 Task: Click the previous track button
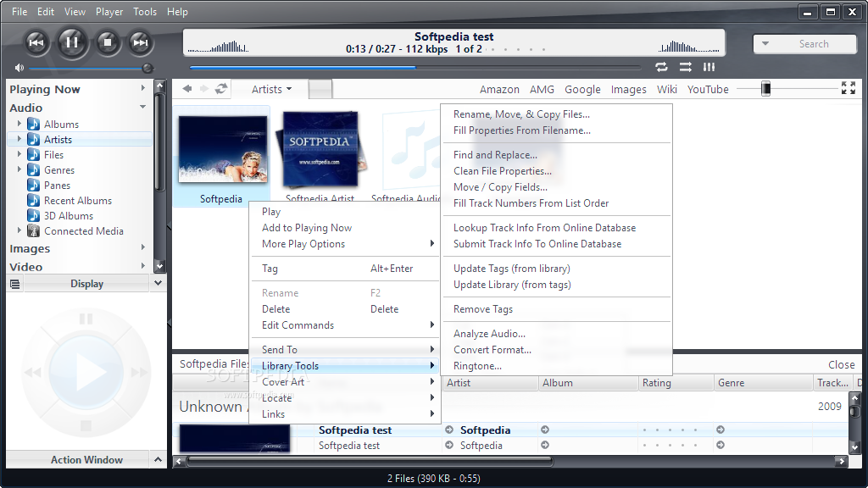(36, 42)
